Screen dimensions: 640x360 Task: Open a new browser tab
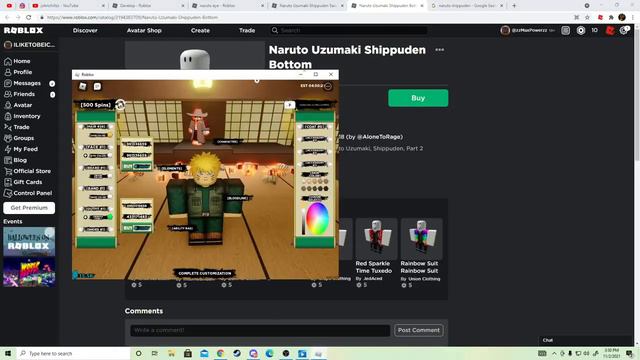(514, 6)
